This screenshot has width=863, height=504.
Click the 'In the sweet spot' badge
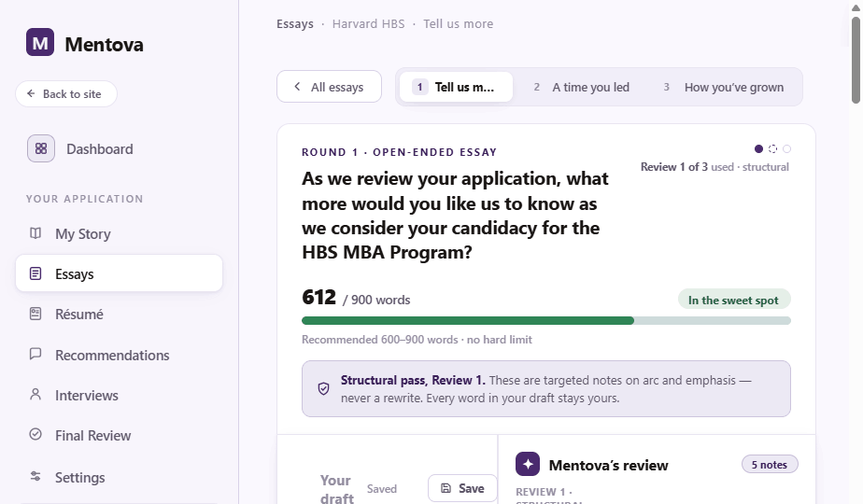click(x=734, y=300)
